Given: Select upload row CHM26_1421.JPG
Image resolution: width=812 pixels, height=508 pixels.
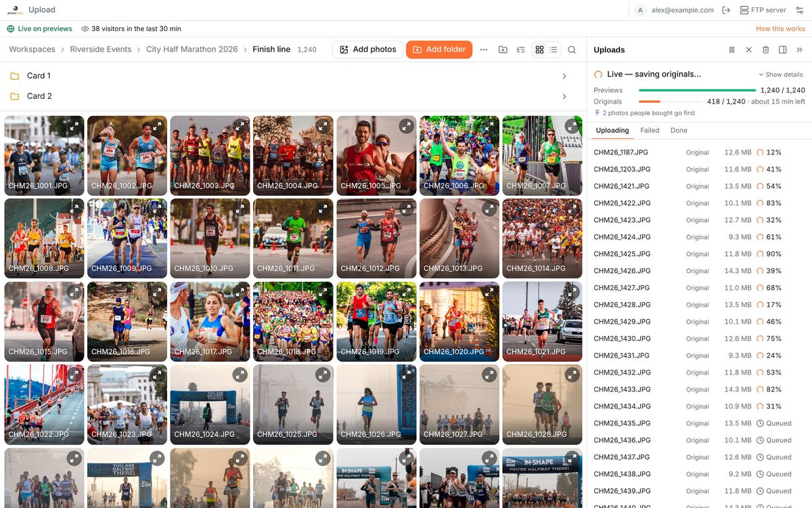Looking at the screenshot, I should point(699,186).
